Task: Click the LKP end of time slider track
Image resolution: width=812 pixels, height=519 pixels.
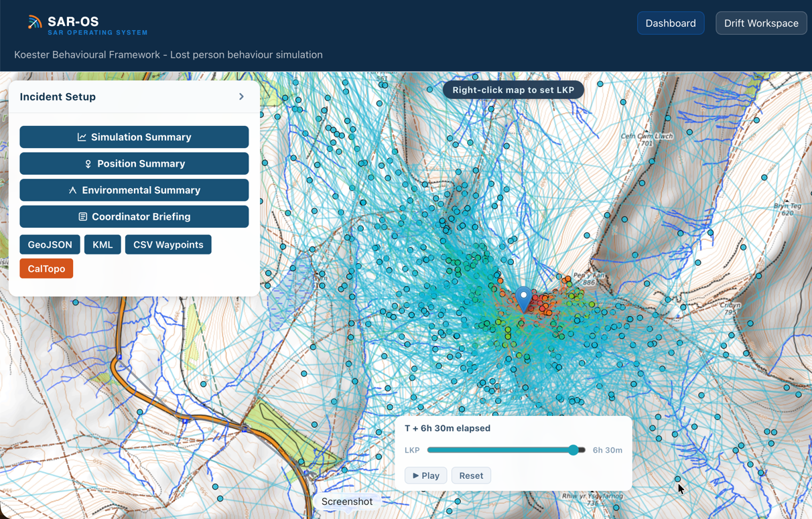Action: coord(429,450)
